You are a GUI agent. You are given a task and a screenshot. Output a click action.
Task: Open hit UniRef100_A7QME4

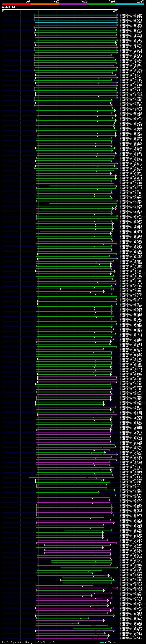[x=131, y=53]
